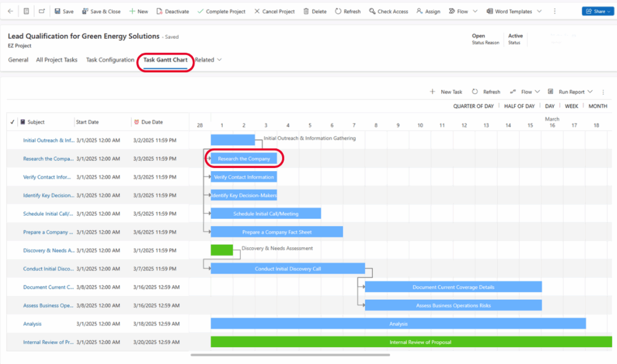Image resolution: width=617 pixels, height=364 pixels.
Task: Click the back arrow icon
Action: click(x=10, y=11)
